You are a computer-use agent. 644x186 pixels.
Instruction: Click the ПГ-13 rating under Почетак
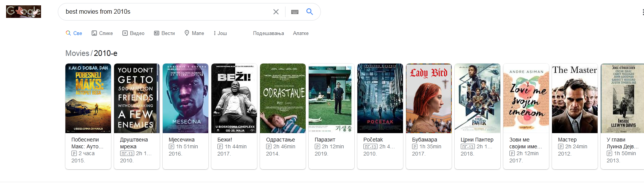coord(370,147)
